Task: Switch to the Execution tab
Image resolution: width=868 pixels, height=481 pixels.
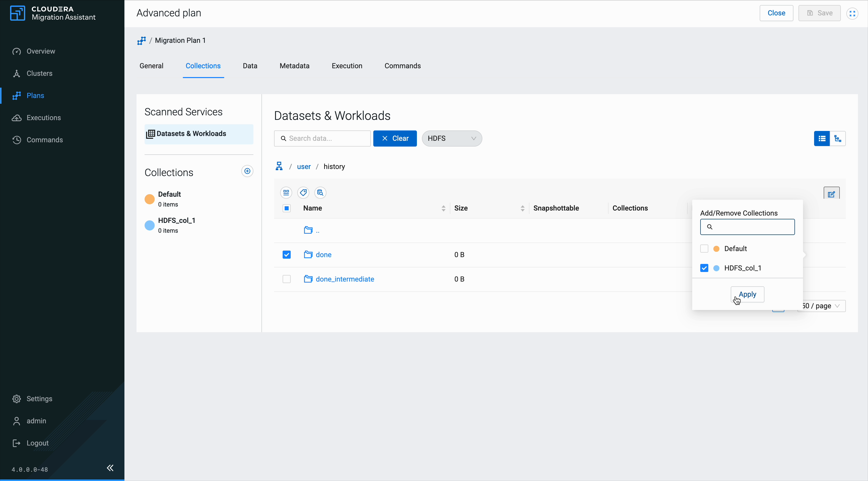Action: tap(347, 66)
